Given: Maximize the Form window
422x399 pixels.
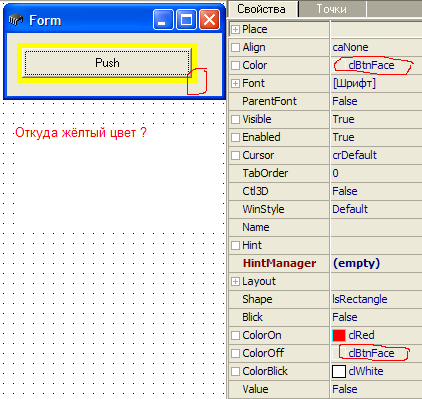Looking at the screenshot, I should click(186, 20).
